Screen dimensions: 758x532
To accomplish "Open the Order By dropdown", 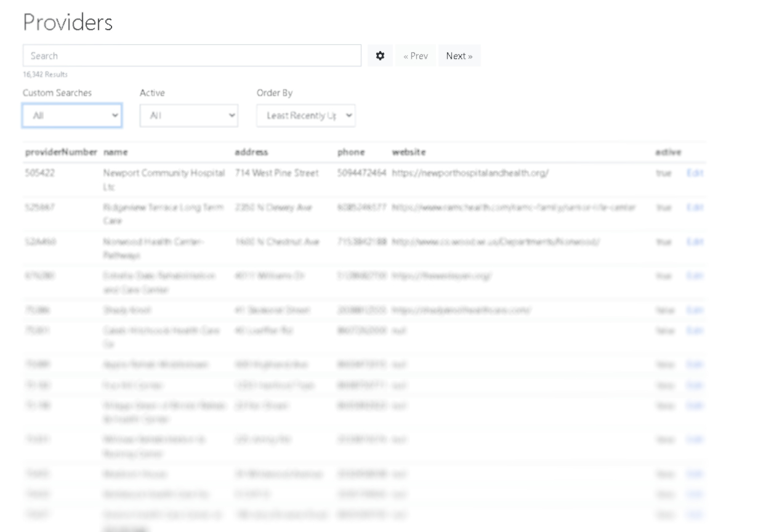I will coord(306,115).
